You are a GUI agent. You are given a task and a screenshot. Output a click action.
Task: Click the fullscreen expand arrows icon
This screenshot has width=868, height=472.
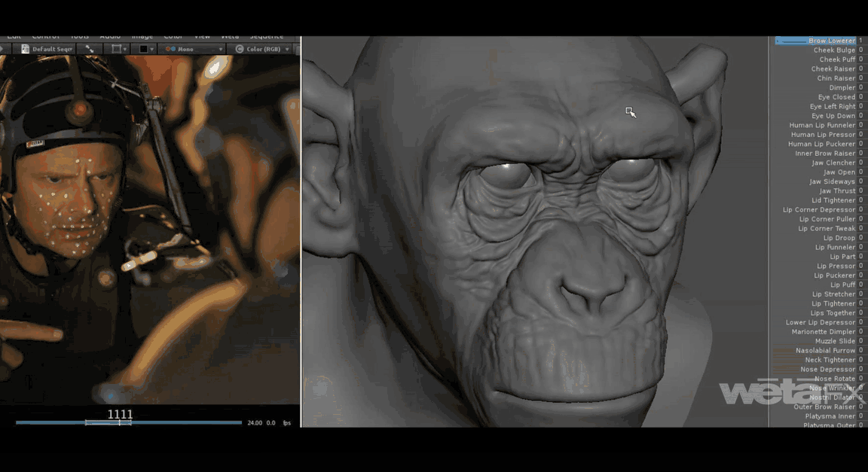click(89, 49)
